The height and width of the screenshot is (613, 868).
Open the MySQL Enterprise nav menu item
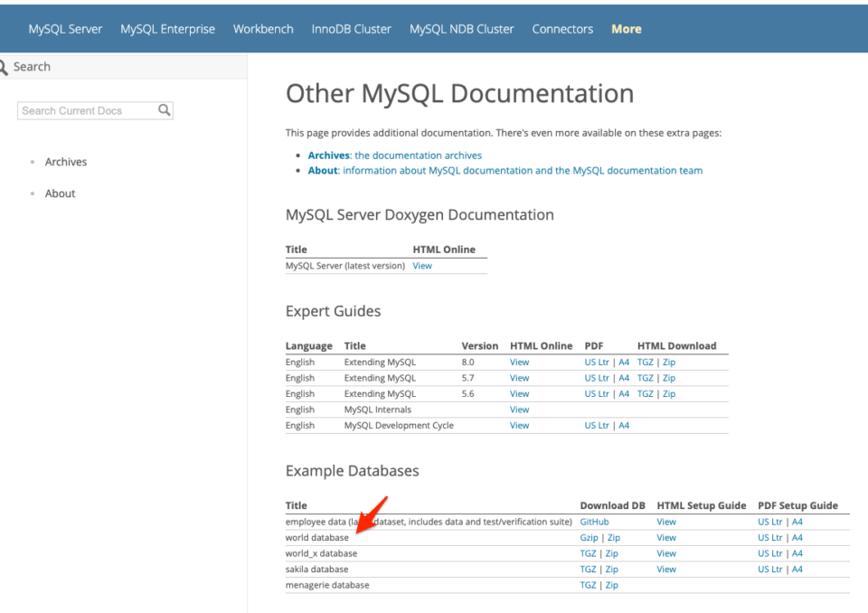click(x=168, y=29)
